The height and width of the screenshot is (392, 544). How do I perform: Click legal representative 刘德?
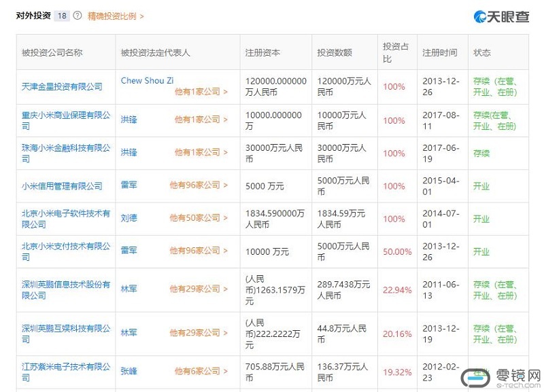[129, 218]
